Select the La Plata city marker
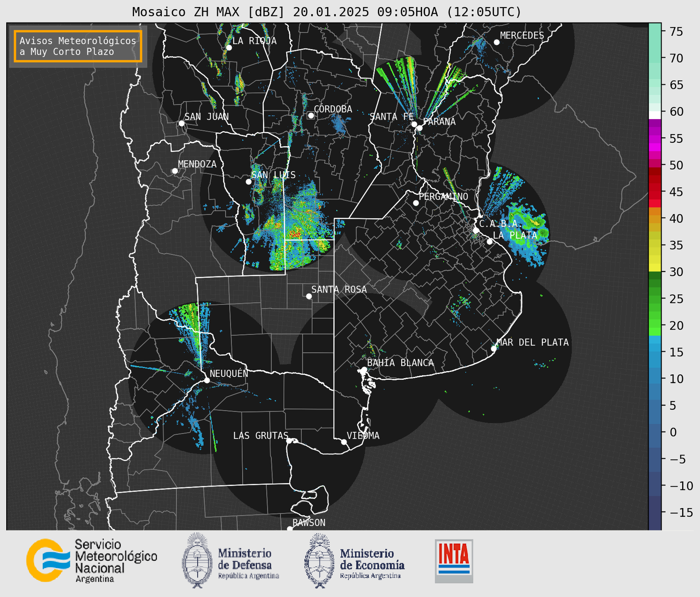Image resolution: width=700 pixels, height=597 pixels. [x=490, y=242]
